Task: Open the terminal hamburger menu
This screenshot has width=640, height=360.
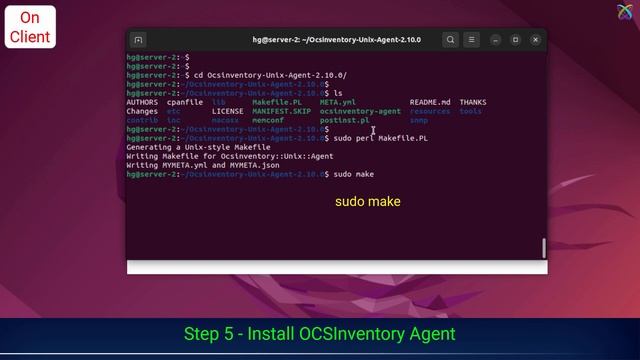Action: click(471, 40)
